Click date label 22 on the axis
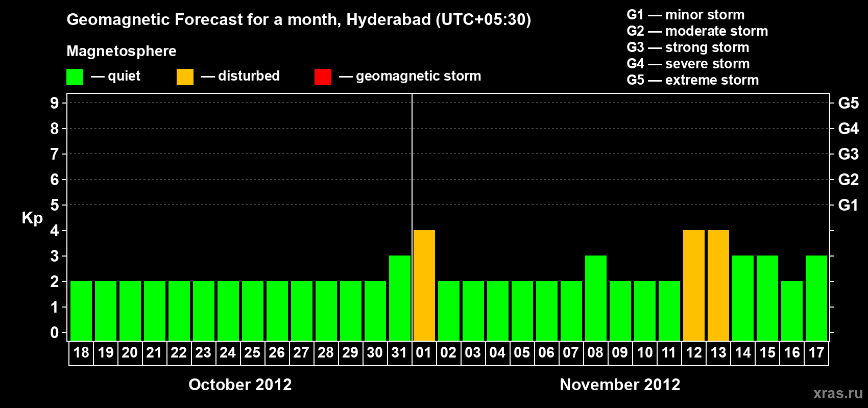Screen dimensions: 868x408 [x=179, y=353]
